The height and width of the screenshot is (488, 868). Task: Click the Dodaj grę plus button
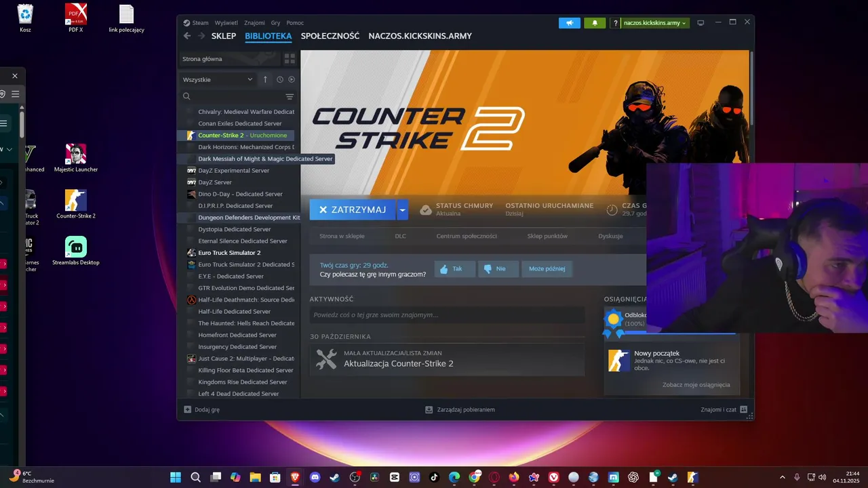[202, 409]
